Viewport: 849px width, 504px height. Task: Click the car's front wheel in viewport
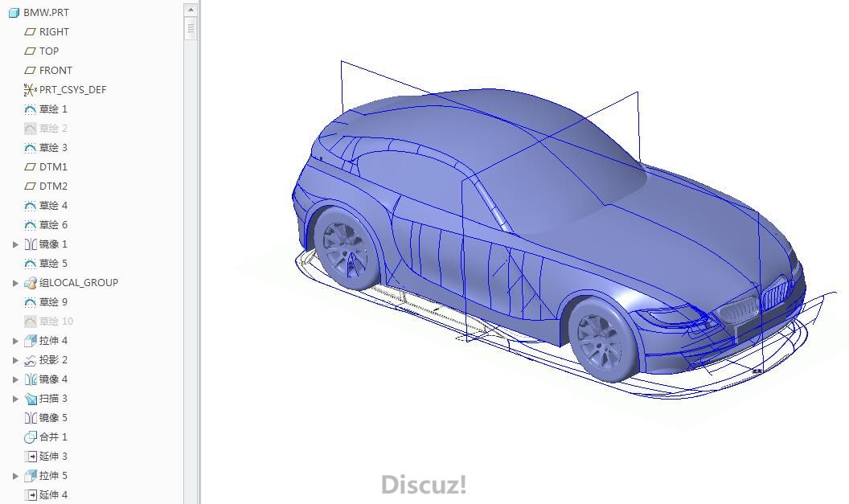point(603,339)
